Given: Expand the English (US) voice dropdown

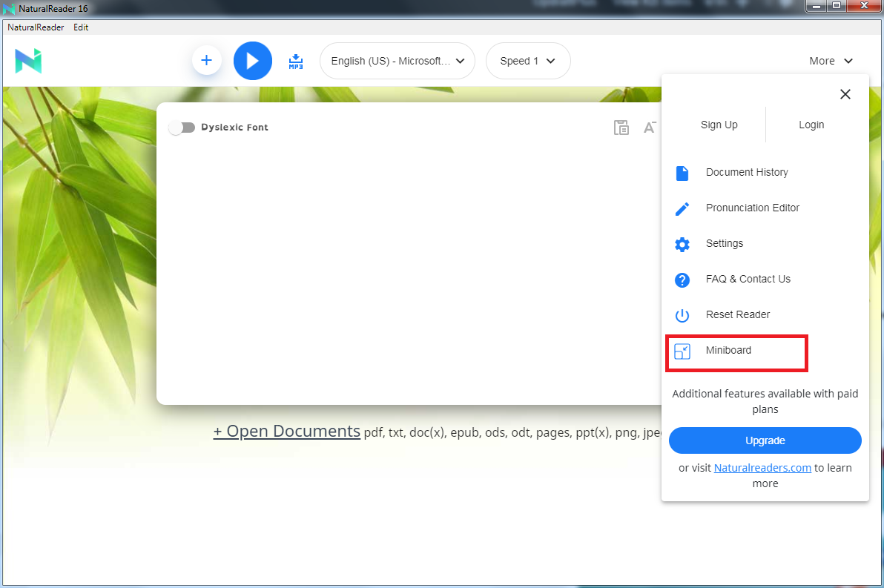Looking at the screenshot, I should 398,61.
